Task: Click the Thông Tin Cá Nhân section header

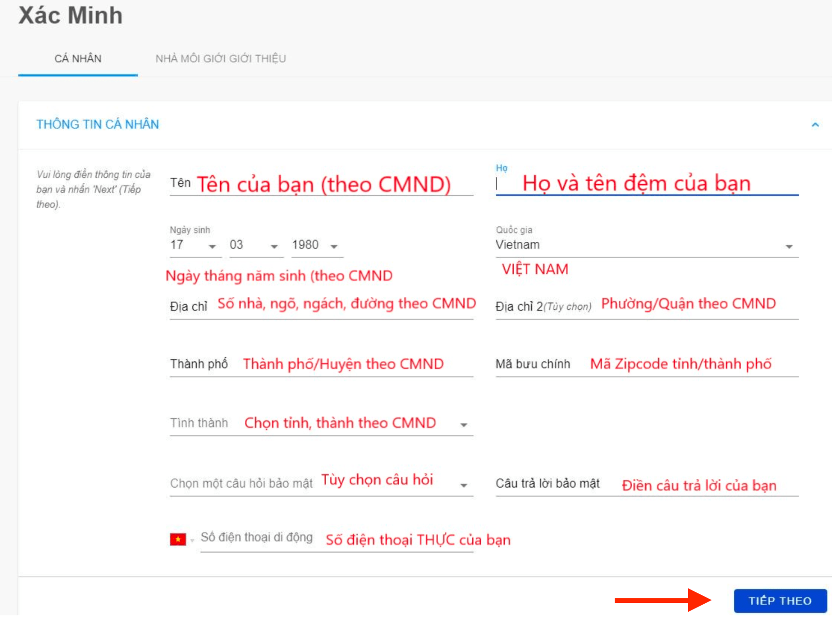Action: (x=98, y=125)
